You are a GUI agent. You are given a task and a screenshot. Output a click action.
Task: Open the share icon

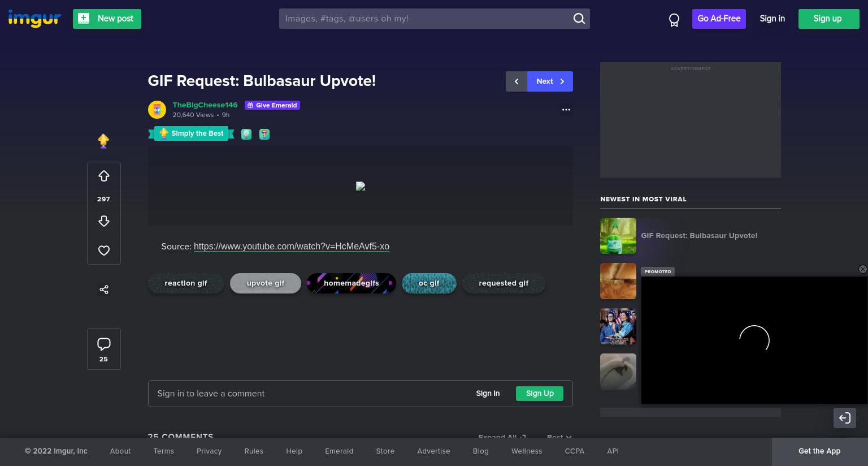tap(104, 290)
